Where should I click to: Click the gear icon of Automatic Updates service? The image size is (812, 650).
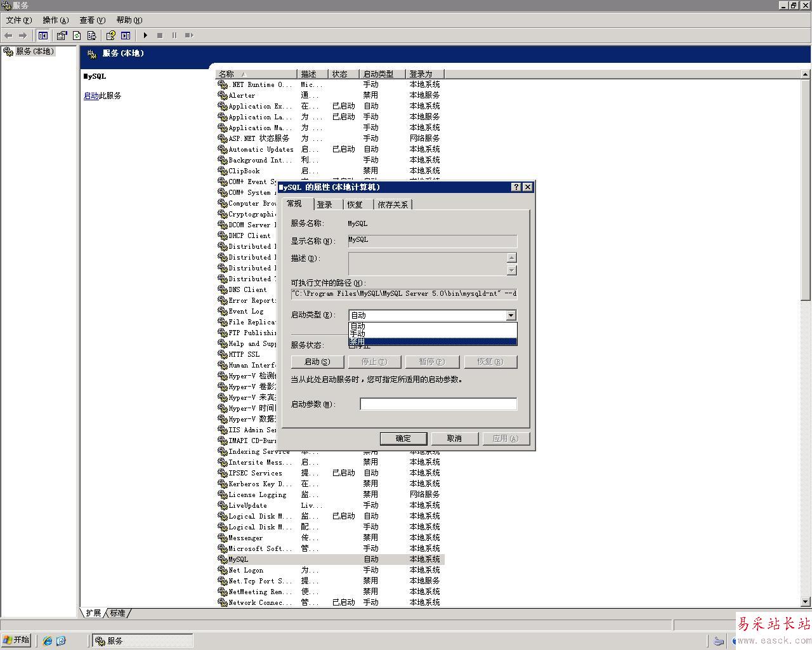pyautogui.click(x=222, y=149)
